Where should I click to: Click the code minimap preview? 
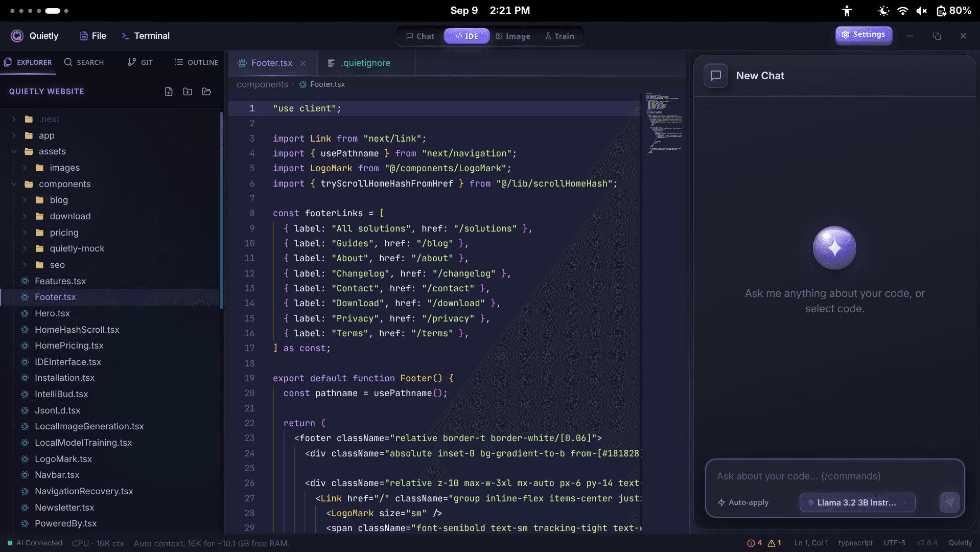coord(663,123)
